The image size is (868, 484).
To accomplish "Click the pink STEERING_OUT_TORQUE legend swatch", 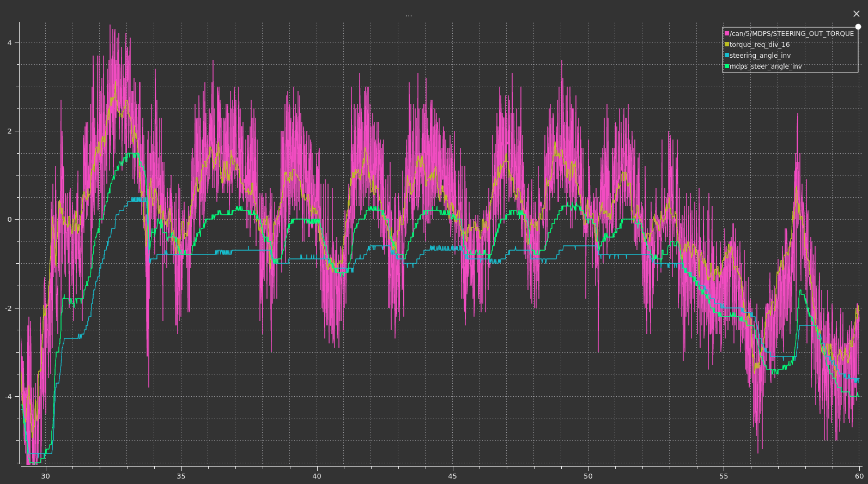I will point(727,34).
